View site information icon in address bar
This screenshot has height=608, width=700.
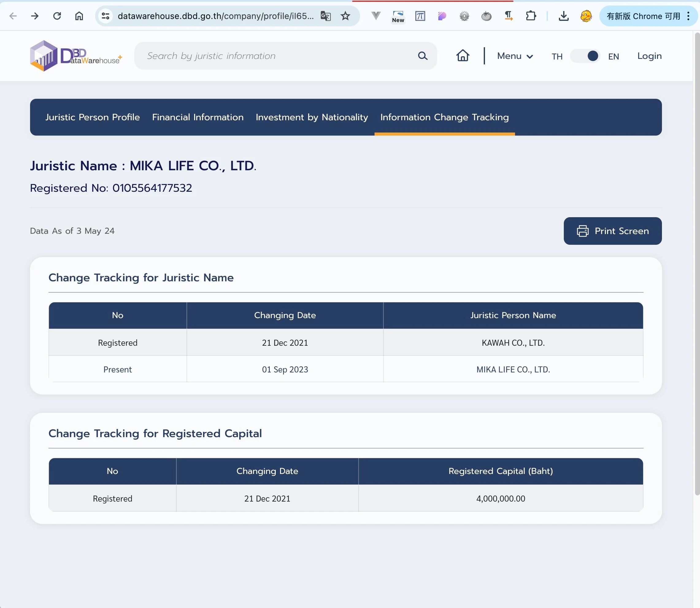[106, 16]
